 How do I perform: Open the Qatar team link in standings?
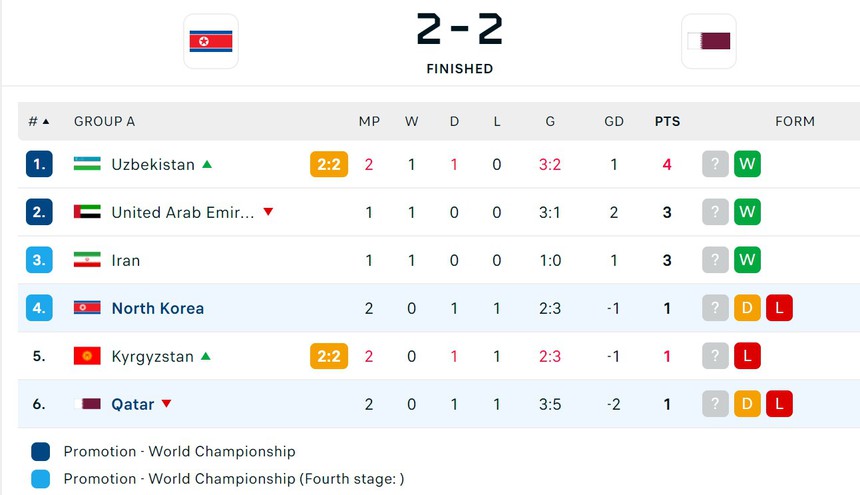coord(133,404)
